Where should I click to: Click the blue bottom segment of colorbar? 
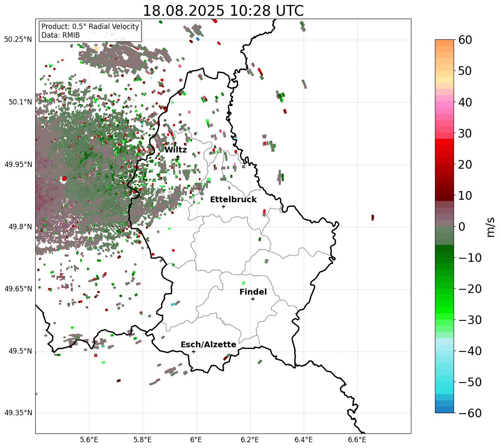tap(444, 407)
